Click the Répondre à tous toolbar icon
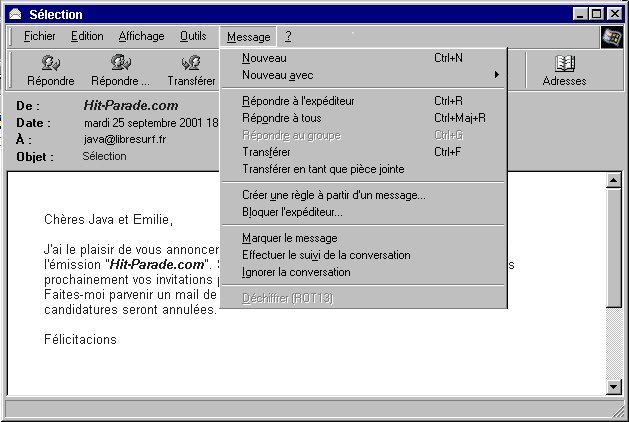This screenshot has height=422, width=629. tap(120, 63)
